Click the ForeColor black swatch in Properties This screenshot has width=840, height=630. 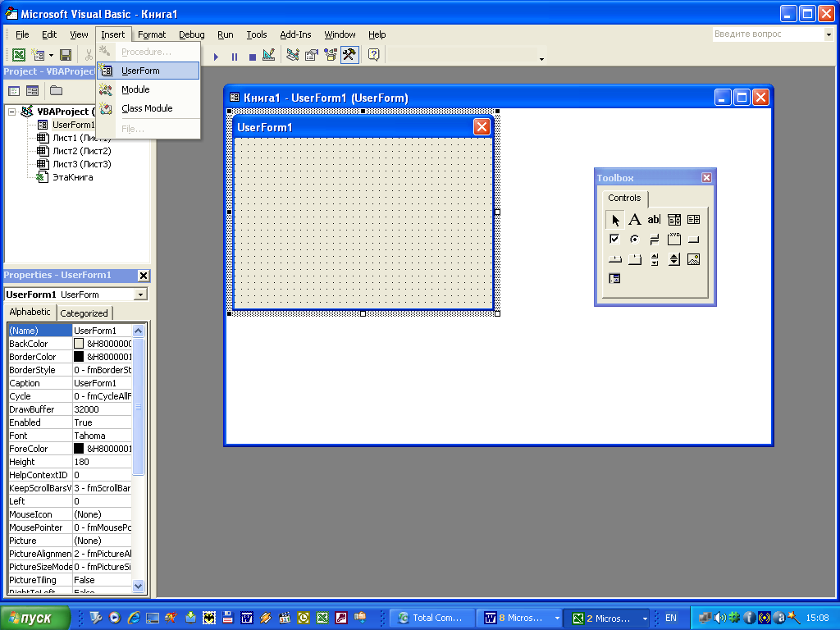[79, 449]
